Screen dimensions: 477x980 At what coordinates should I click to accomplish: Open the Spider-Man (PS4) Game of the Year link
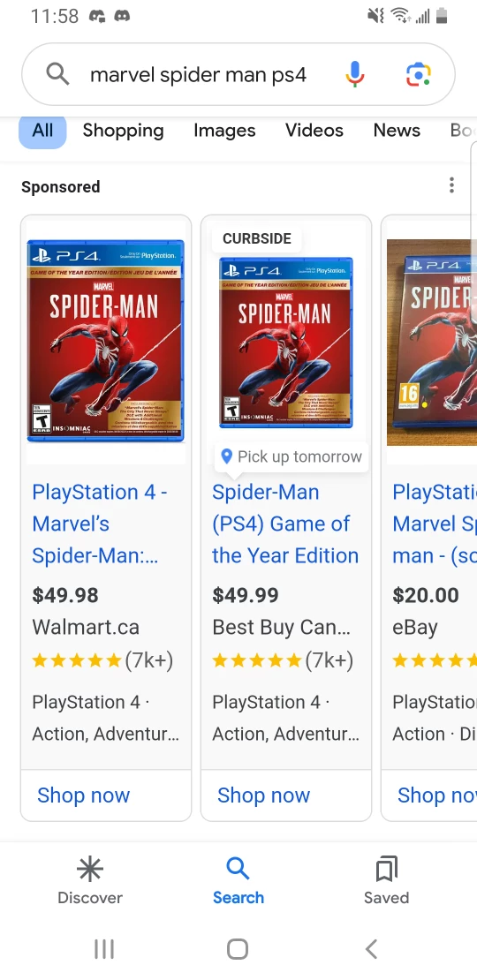point(285,524)
